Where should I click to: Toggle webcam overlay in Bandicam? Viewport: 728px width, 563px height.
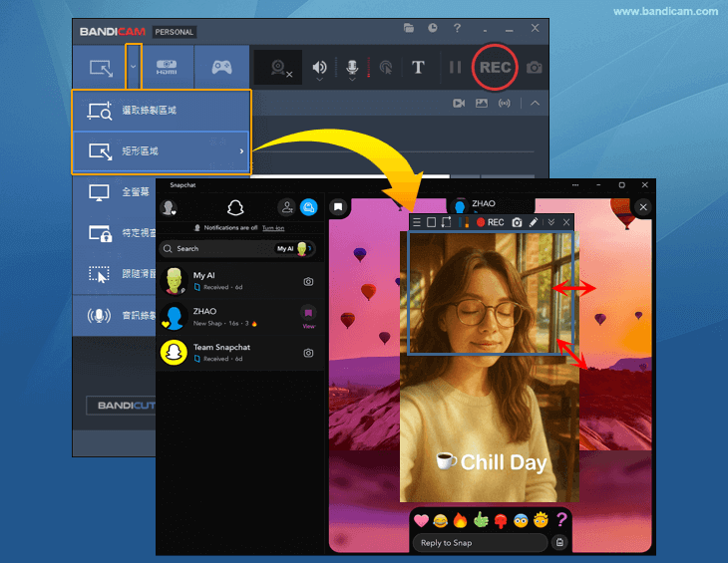click(x=280, y=68)
